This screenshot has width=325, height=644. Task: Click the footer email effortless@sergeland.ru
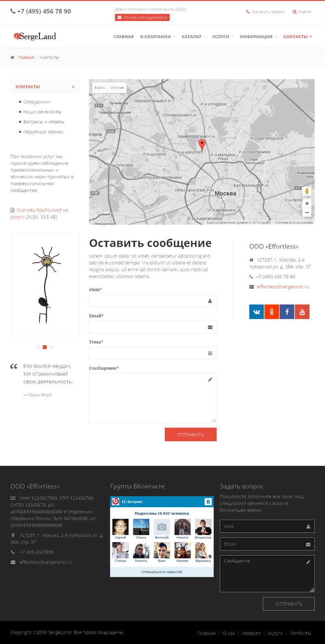click(46, 562)
